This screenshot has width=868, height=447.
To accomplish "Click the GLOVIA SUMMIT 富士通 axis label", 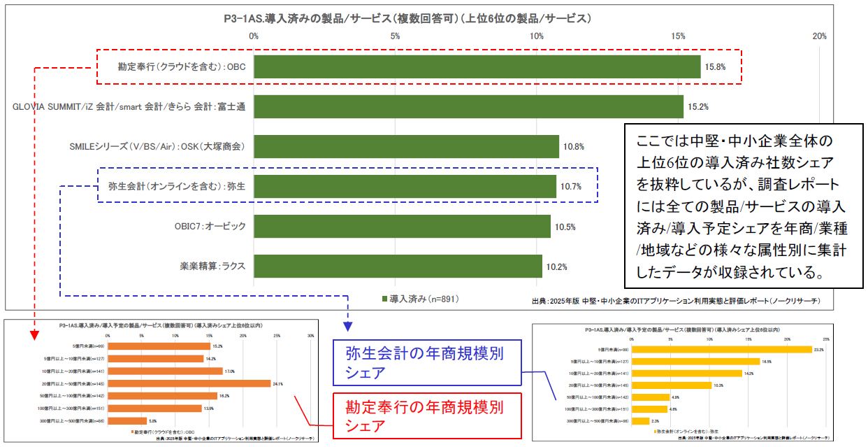I will pyautogui.click(x=133, y=107).
